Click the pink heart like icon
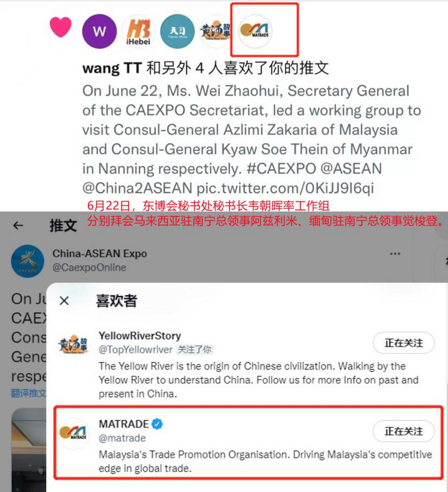 coord(60,27)
